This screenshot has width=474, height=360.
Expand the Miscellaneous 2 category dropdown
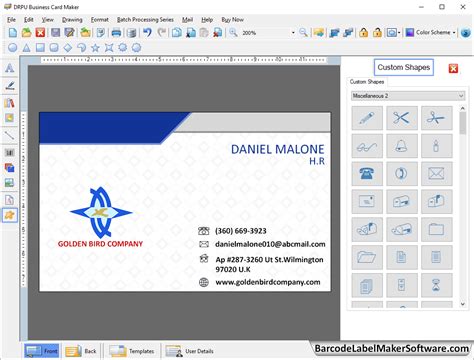[x=408, y=96]
